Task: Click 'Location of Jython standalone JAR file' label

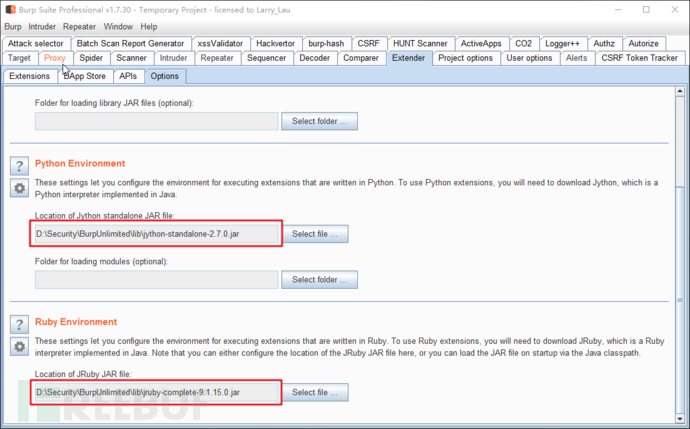Action: [105, 216]
